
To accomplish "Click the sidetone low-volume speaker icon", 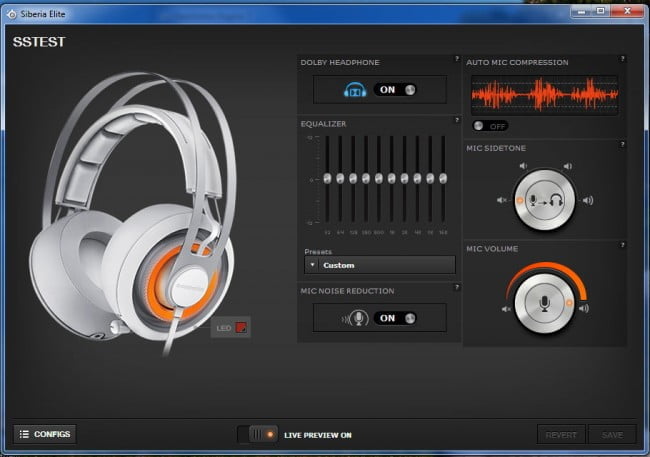I will 523,166.
